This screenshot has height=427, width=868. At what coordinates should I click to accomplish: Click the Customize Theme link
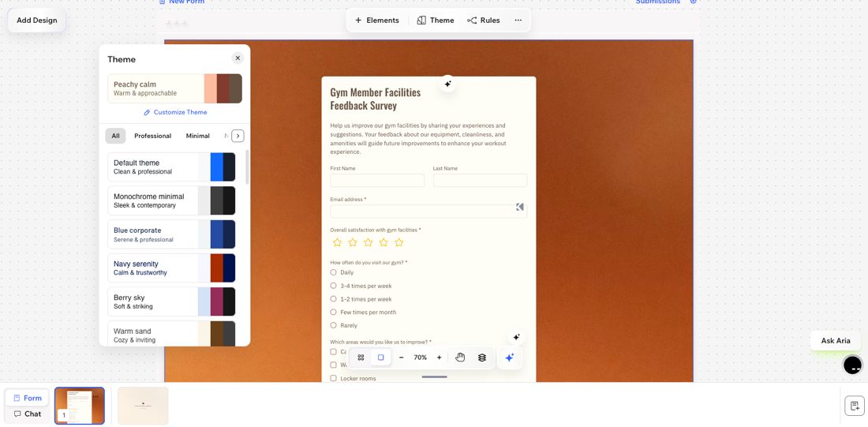click(175, 112)
